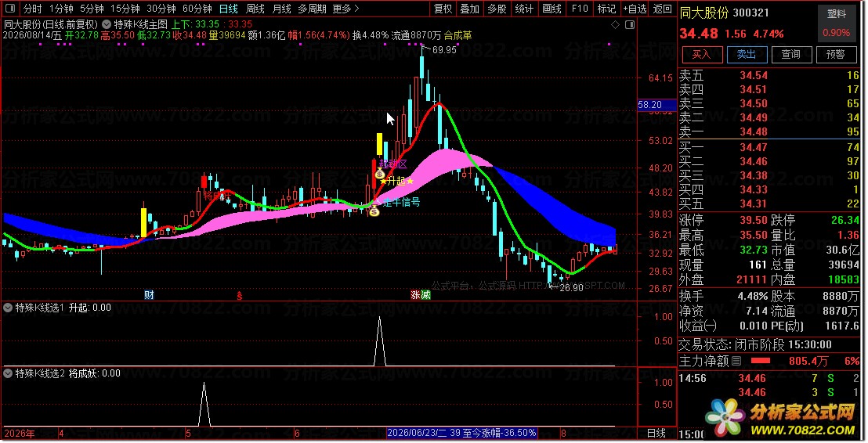
Task: Click month 8 on the time axis
Action: click(563, 433)
